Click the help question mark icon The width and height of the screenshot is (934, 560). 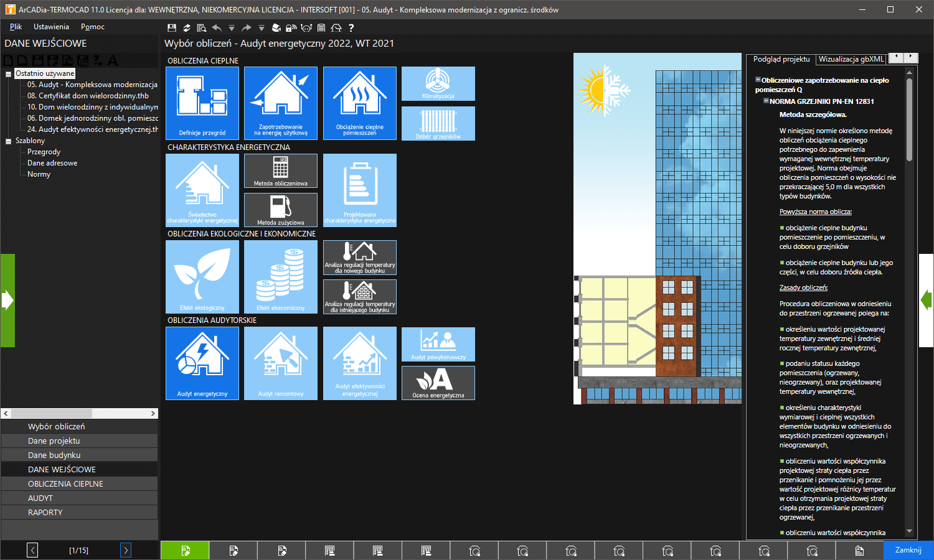(351, 27)
